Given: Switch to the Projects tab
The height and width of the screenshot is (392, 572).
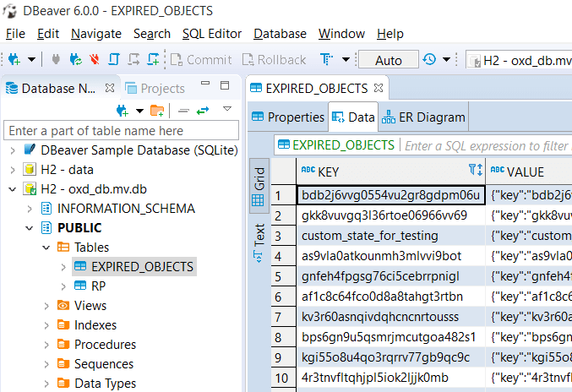Looking at the screenshot, I should pyautogui.click(x=155, y=88).
